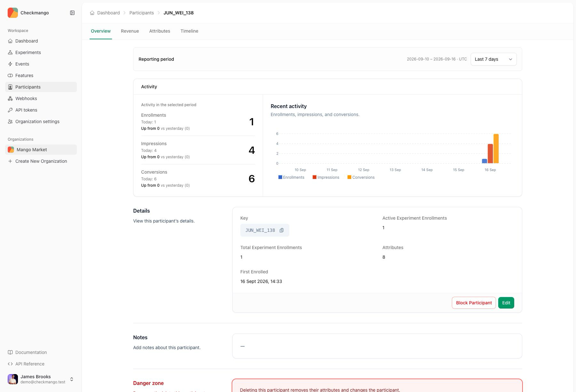The height and width of the screenshot is (392, 576).
Task: Copy the JUN_WEI_138 key to clipboard
Action: pyautogui.click(x=282, y=230)
